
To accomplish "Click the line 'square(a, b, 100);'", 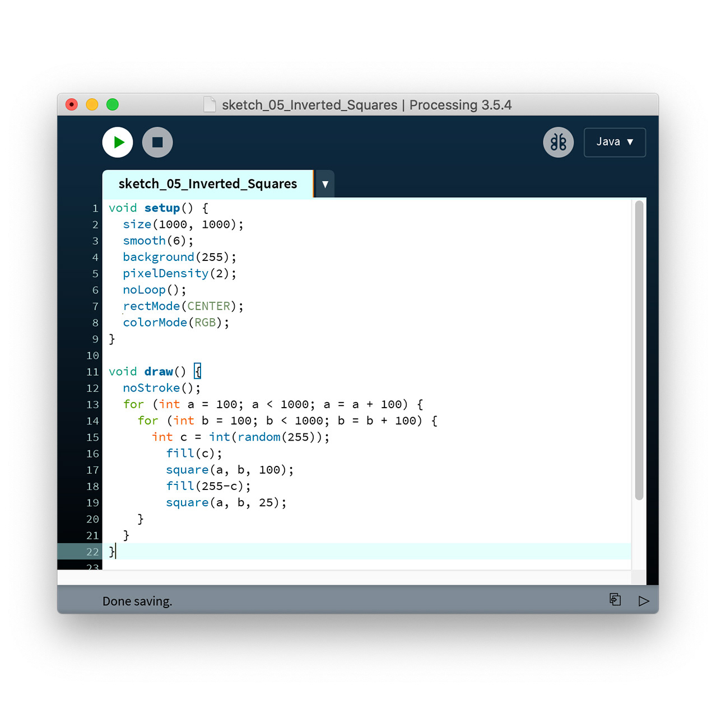I will coord(230,470).
